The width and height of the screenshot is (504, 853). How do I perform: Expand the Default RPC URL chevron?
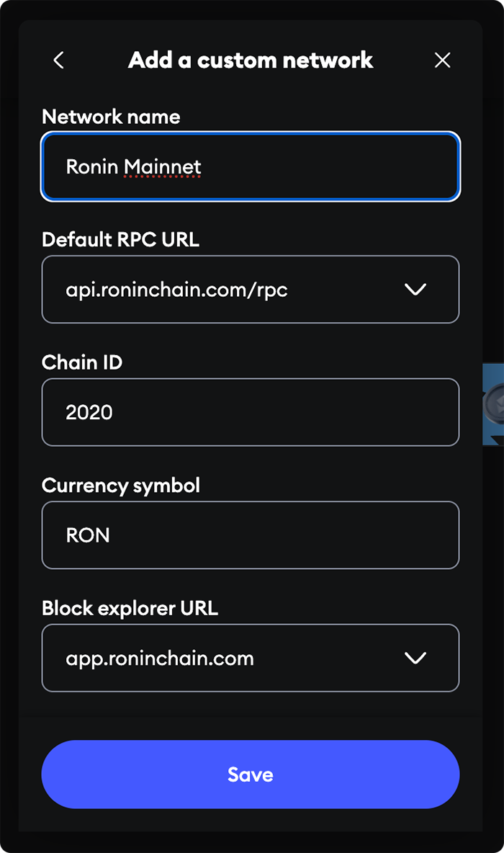(x=415, y=290)
